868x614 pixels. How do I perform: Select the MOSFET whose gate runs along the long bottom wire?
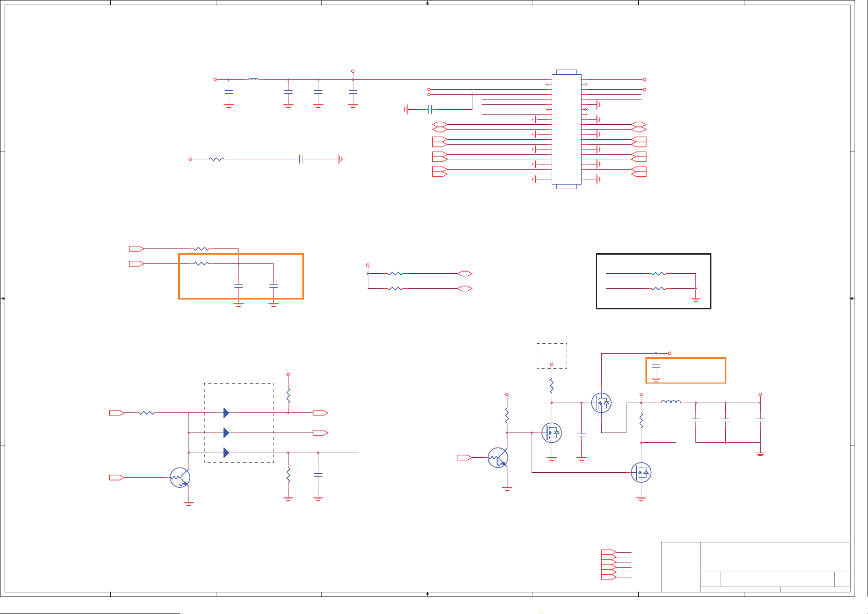point(641,472)
